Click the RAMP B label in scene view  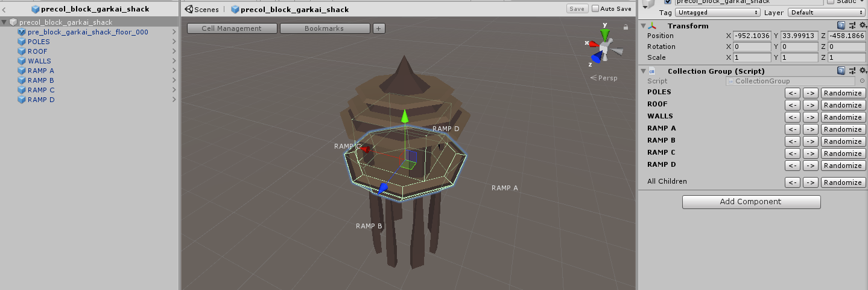pos(369,226)
